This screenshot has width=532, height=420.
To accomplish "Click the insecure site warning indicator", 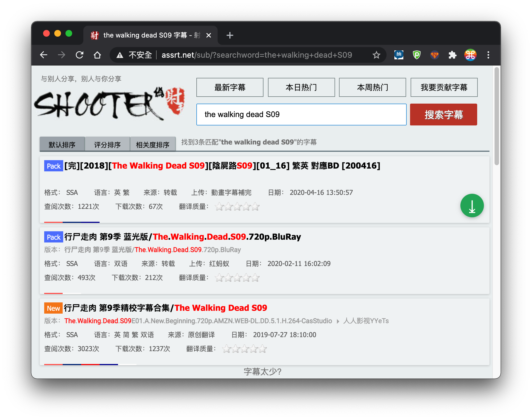I will (134, 55).
